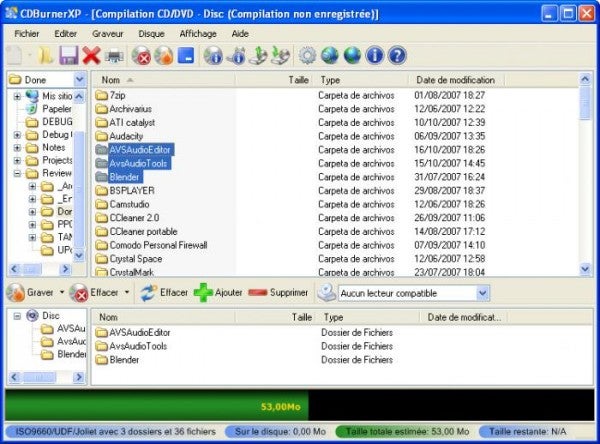Click the Taille restante N/A status entry

click(x=528, y=432)
